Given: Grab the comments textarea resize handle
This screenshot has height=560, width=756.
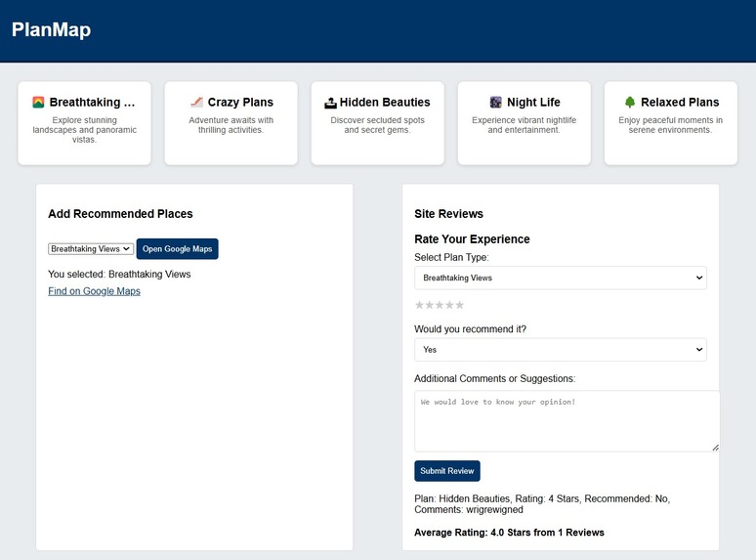Looking at the screenshot, I should click(716, 448).
